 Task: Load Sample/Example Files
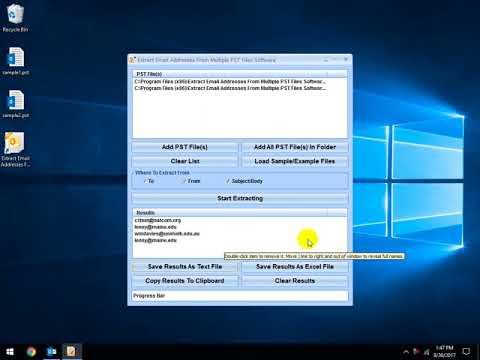point(295,161)
